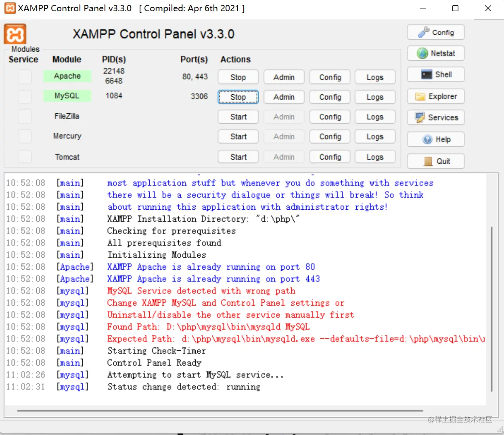This screenshot has height=435, width=504.
Task: Click log line 'Uninstall/disable the other service manually first'
Action: (x=230, y=315)
